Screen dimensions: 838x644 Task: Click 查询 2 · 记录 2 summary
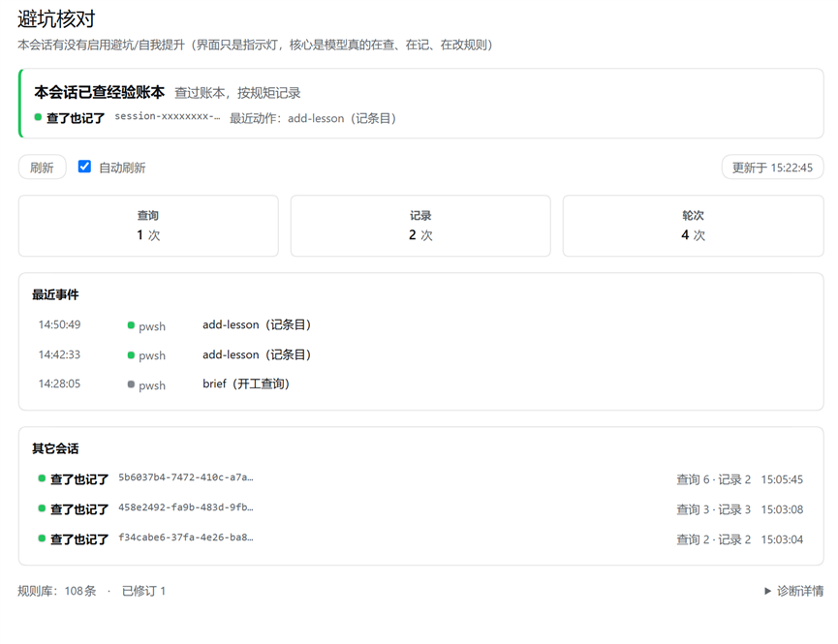[x=713, y=539]
